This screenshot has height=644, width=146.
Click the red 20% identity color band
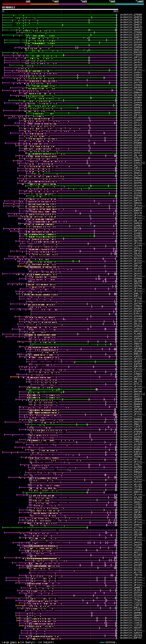click(16, 4)
